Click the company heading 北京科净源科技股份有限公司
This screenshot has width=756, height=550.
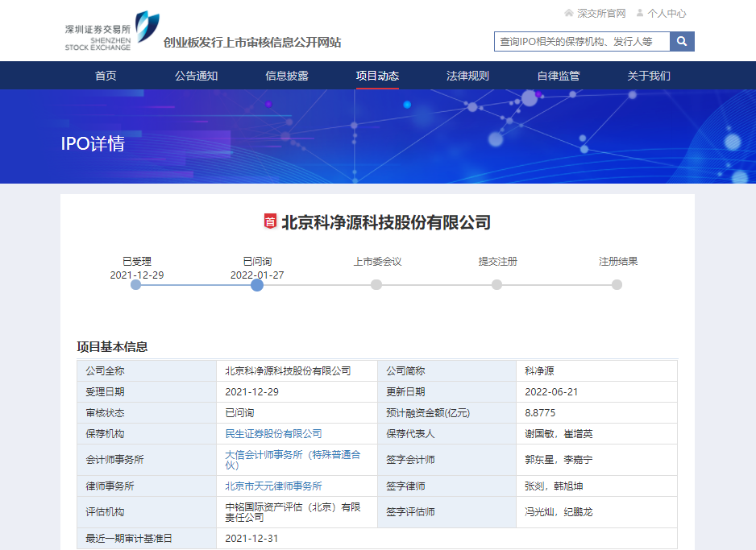point(386,222)
